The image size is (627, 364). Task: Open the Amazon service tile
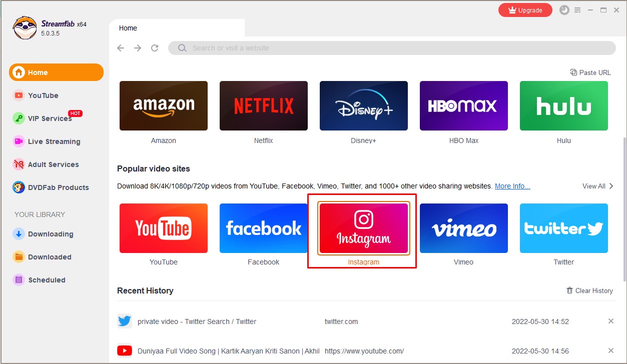point(164,106)
